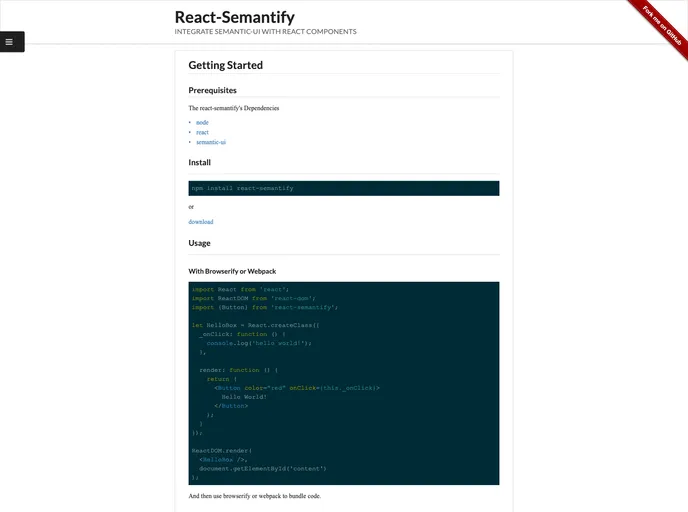688x512 pixels.
Task: Click the "or" text below install block
Action: [x=191, y=207]
